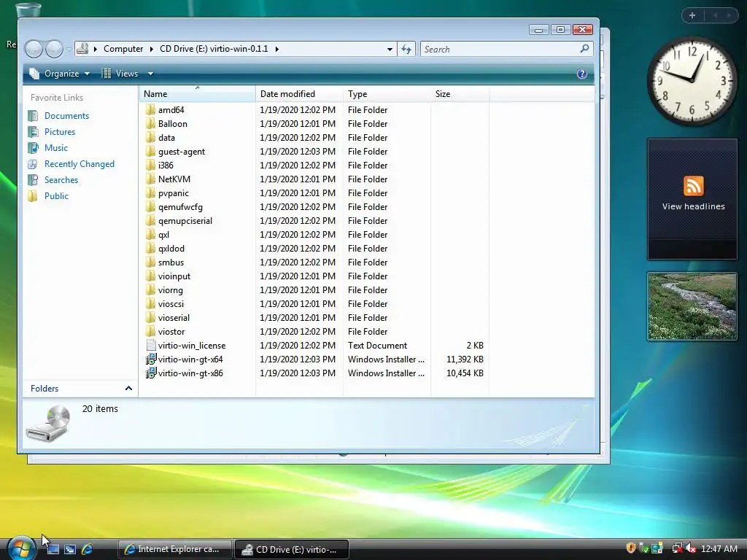This screenshot has width=747, height=560.
Task: Select the qemufwcfg folder icon
Action: (x=150, y=206)
